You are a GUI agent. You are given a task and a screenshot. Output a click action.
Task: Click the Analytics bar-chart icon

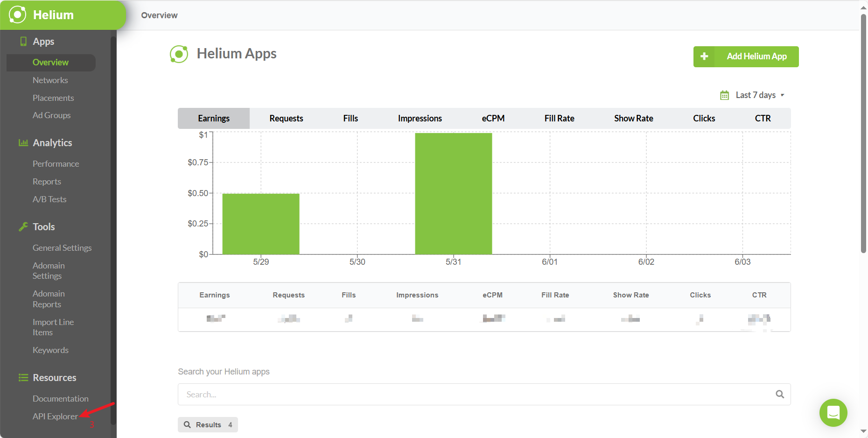(x=23, y=142)
